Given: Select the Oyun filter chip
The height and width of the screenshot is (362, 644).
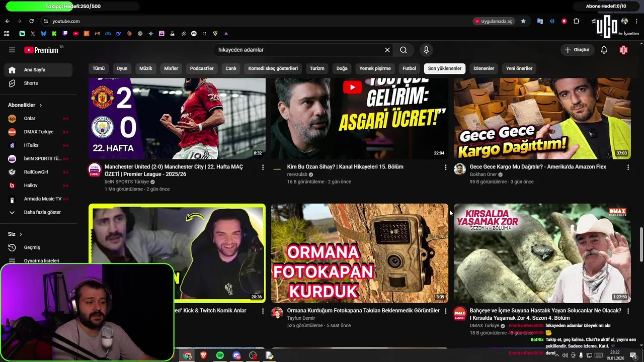Looking at the screenshot, I should coord(122,68).
